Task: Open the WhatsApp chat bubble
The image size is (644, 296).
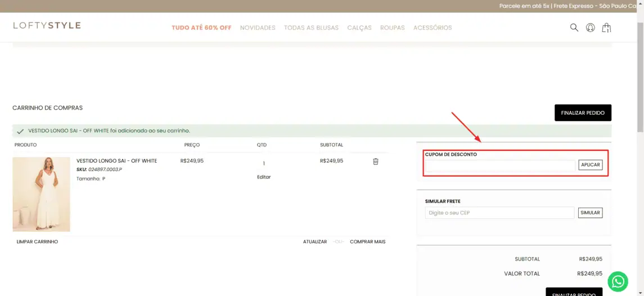Action: (x=618, y=281)
